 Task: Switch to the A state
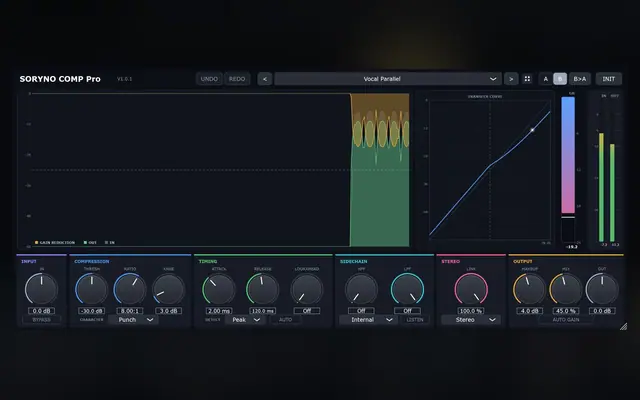click(545, 79)
